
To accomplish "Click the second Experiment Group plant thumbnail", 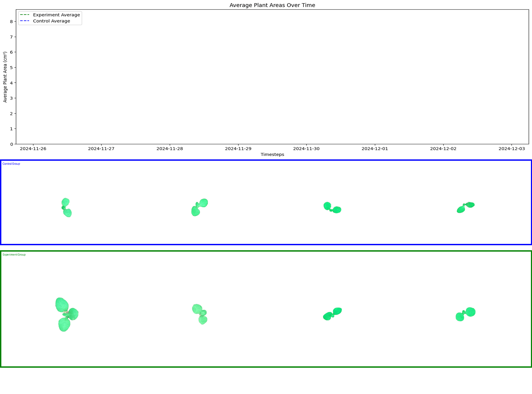I will click(x=200, y=314).
